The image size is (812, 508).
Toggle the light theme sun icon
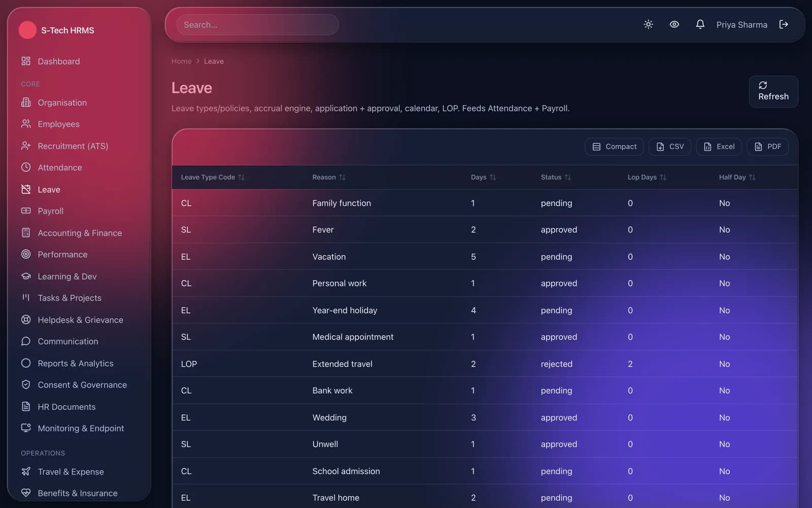pos(648,24)
